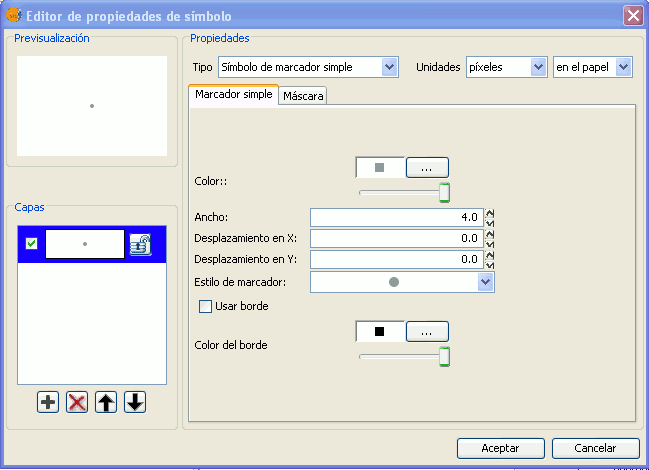Toggle the layer lock padlock icon
Image resolution: width=649 pixels, height=470 pixels.
pos(140,244)
